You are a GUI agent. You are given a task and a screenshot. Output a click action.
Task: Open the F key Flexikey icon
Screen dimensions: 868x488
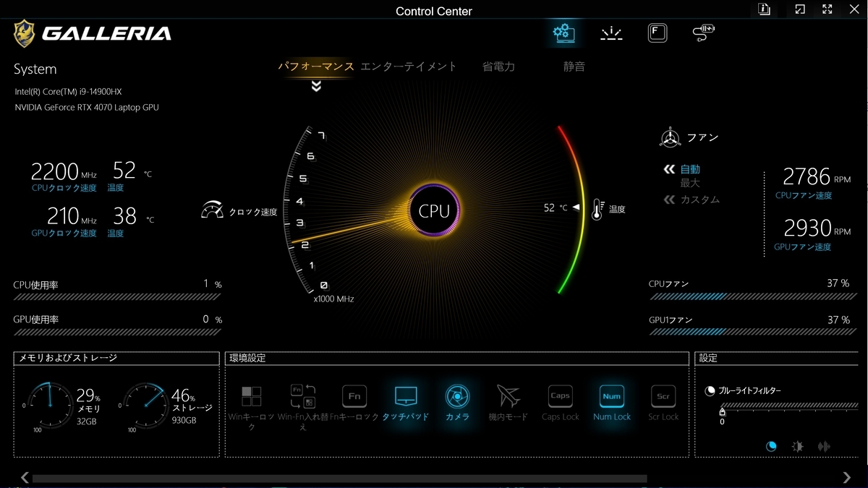657,33
